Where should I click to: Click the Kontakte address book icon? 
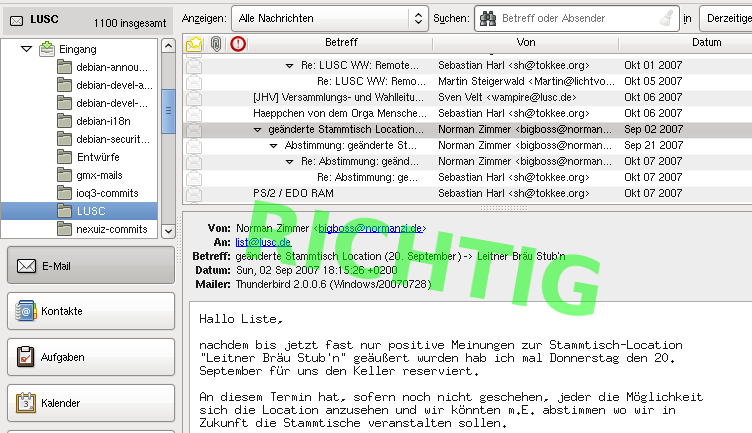(26, 311)
